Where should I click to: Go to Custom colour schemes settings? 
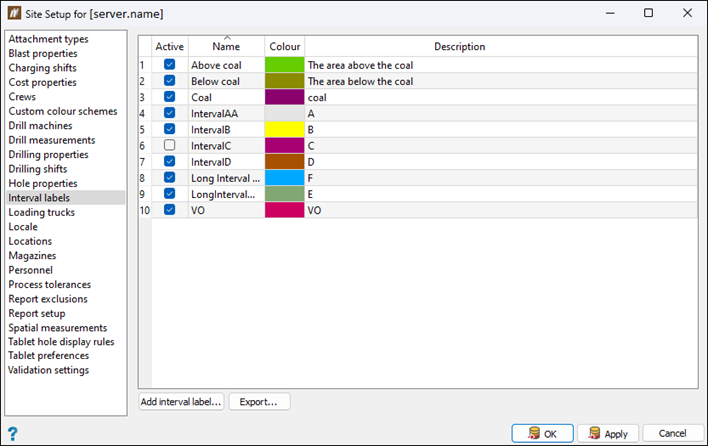(63, 111)
